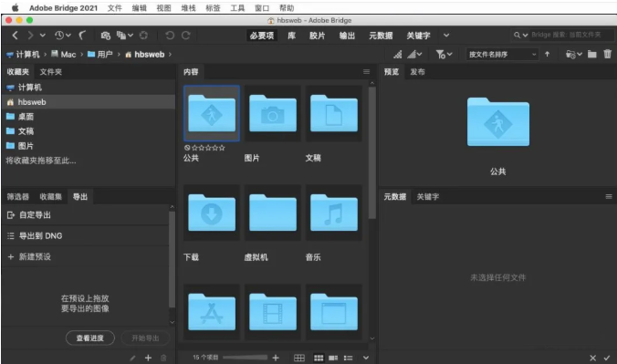Open the 工具 menu
The height and width of the screenshot is (364, 617).
click(237, 8)
